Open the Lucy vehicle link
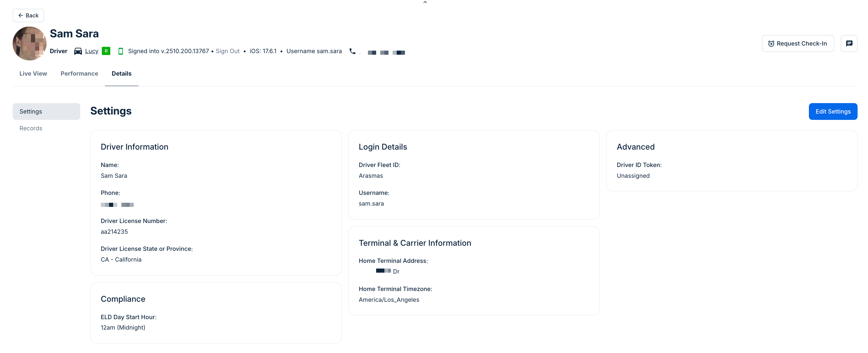Screen dimensions: 868x353 coord(91,51)
